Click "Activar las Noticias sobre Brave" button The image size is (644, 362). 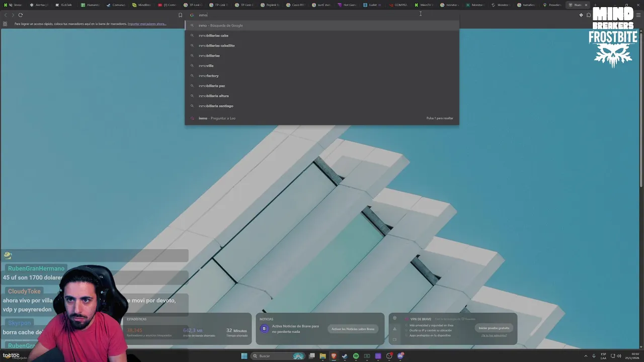point(353,329)
